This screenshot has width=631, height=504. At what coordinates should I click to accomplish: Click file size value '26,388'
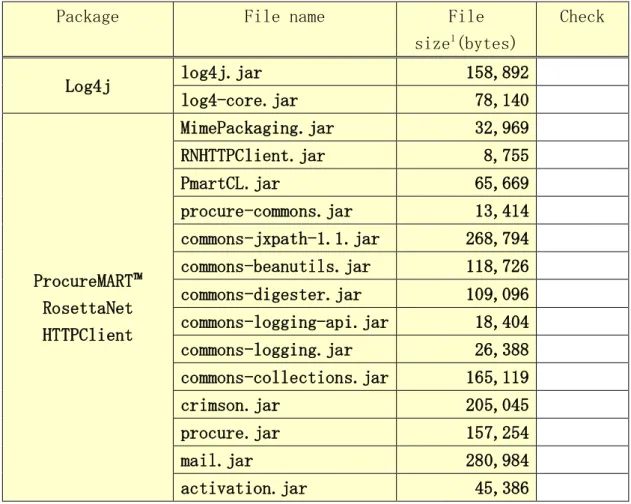click(502, 350)
